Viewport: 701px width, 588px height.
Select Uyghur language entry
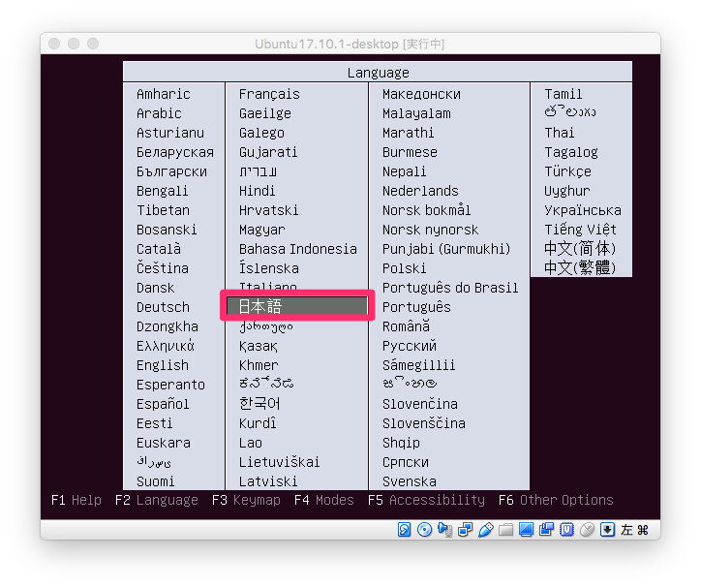tap(566, 191)
